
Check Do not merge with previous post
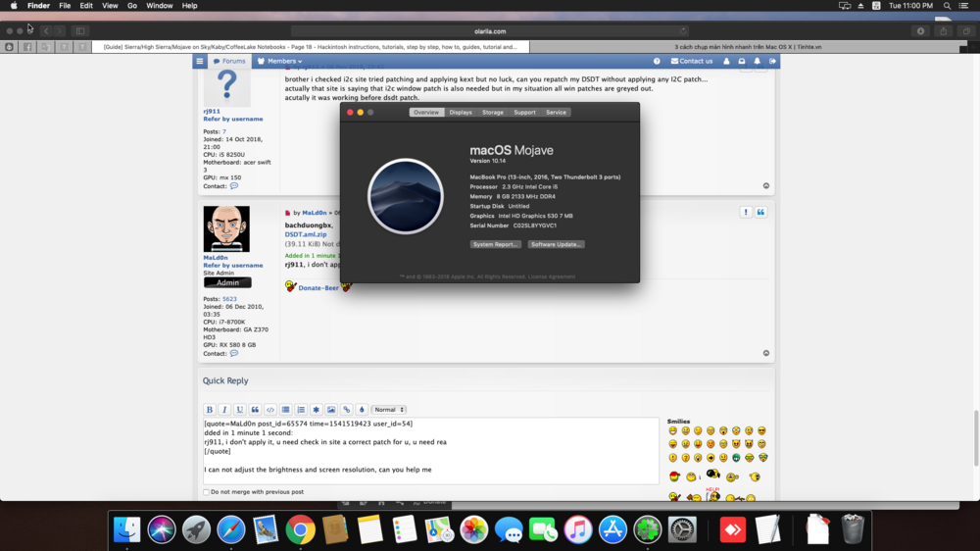point(206,492)
